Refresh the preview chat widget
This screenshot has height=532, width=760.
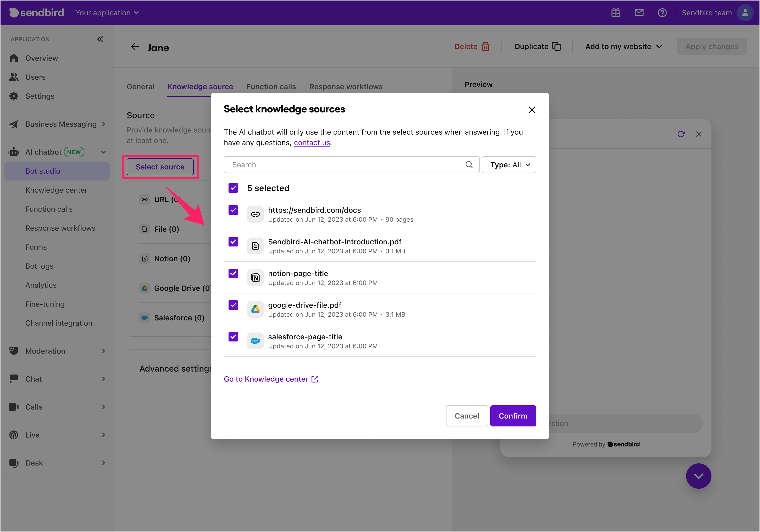tap(681, 134)
